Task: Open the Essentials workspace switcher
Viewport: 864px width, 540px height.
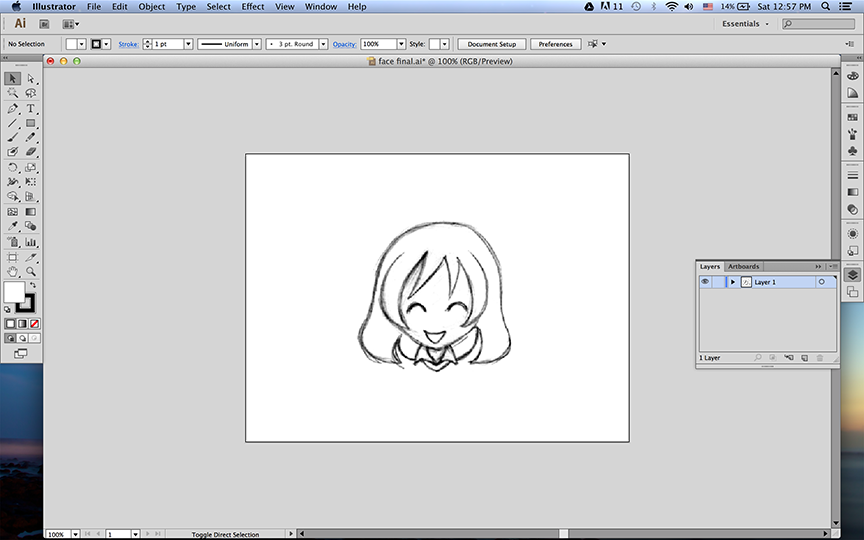Action: 745,24
